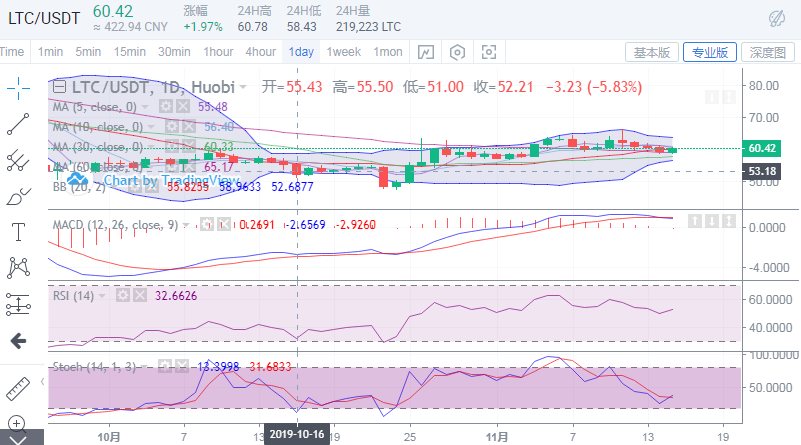Switch to the 15min interval
Viewport: 801px width, 445px height.
click(130, 52)
